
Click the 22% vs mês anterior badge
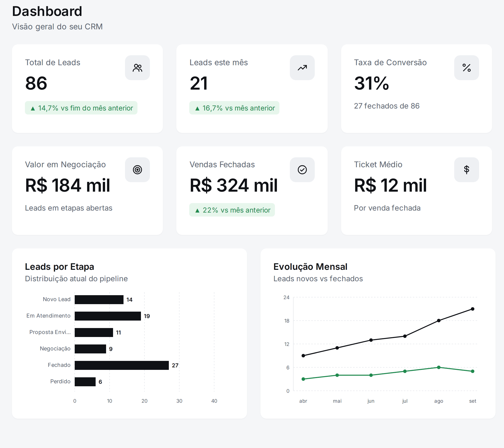click(232, 210)
